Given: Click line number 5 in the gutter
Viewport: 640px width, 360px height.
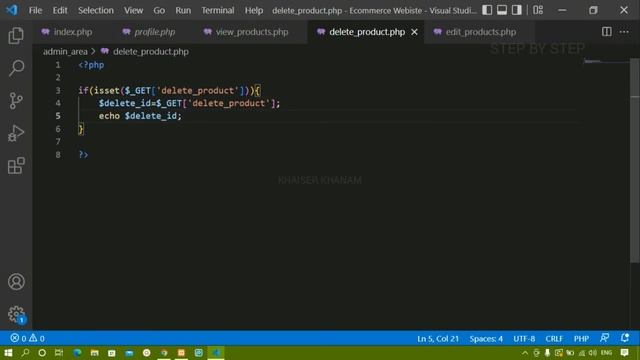Looking at the screenshot, I should pyautogui.click(x=58, y=116).
